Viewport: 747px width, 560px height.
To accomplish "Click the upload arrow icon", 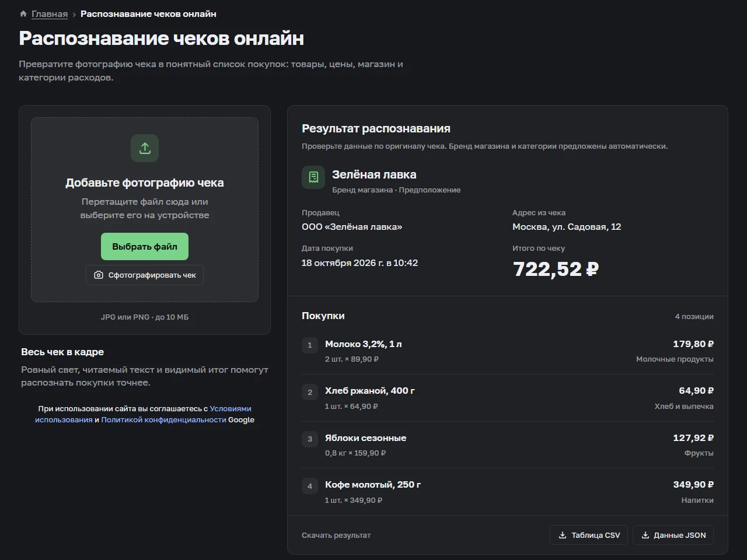I will [x=145, y=148].
